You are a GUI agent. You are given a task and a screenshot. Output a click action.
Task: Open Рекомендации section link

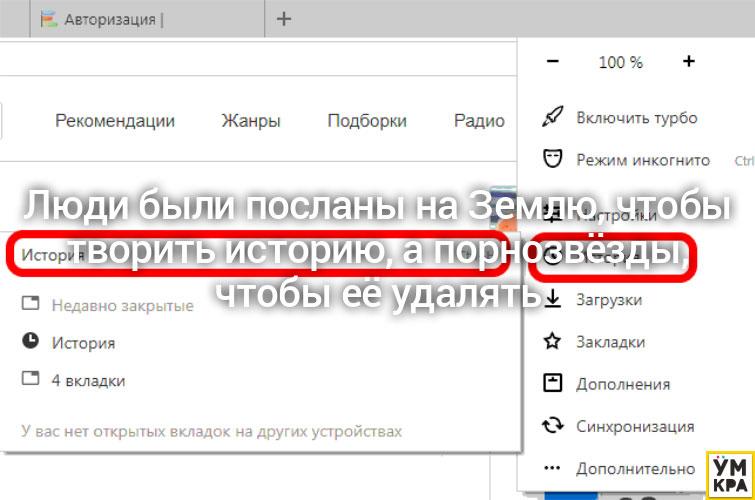coord(115,120)
